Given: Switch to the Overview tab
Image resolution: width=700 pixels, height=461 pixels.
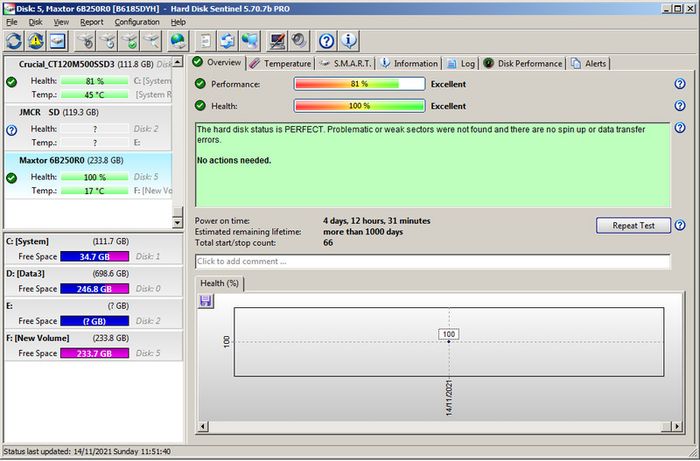Looking at the screenshot, I should click(218, 62).
